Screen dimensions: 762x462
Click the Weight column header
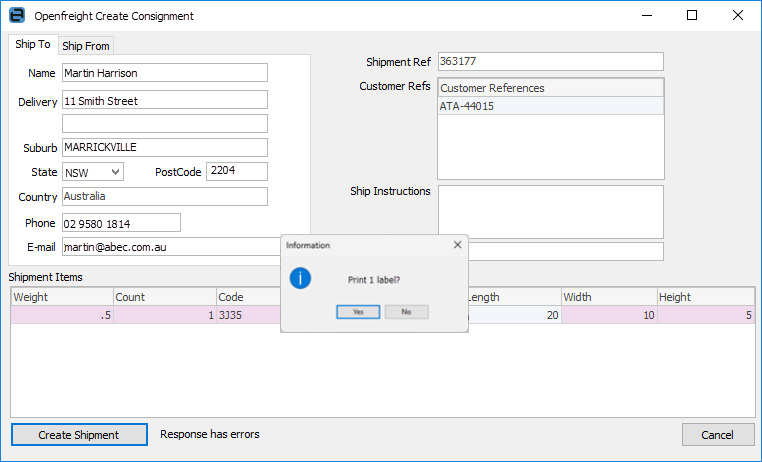(61, 297)
